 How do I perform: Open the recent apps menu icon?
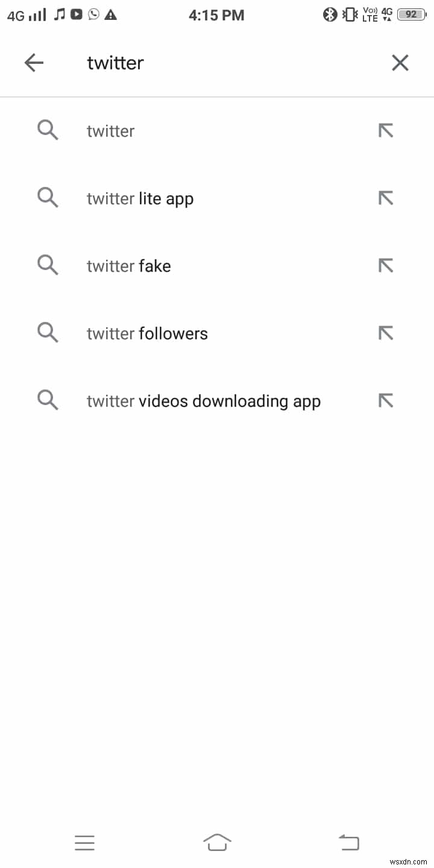pos(84,842)
